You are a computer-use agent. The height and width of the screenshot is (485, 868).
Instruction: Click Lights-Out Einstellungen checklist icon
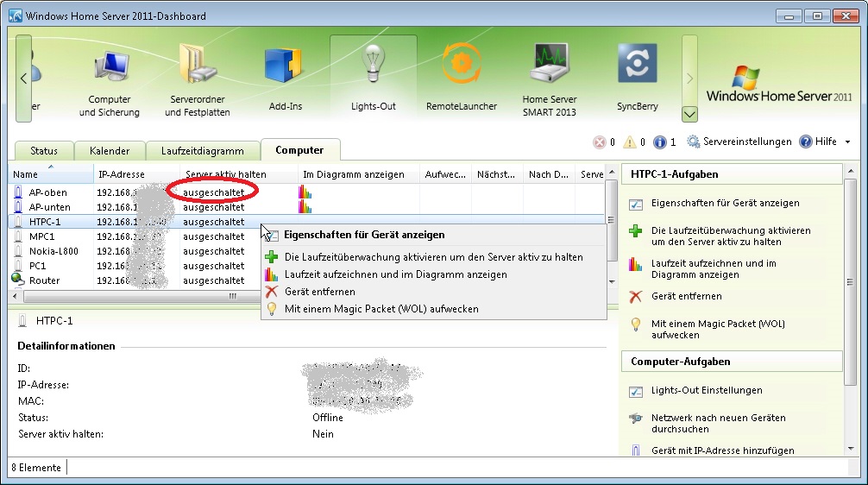636,392
